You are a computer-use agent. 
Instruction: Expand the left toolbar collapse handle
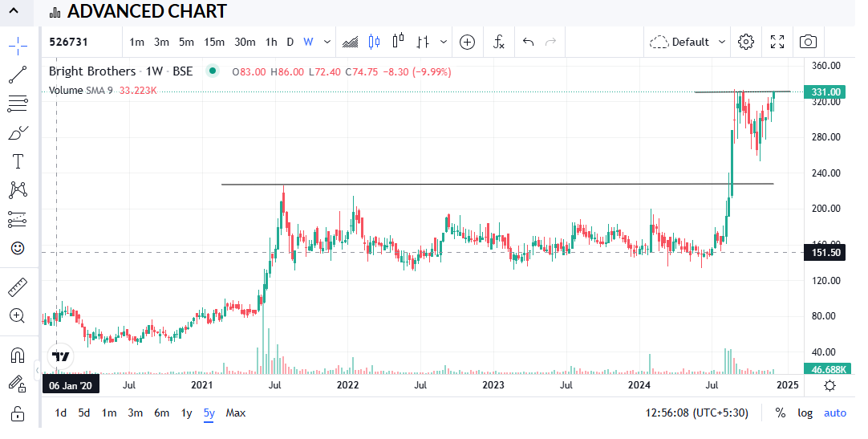(37, 370)
